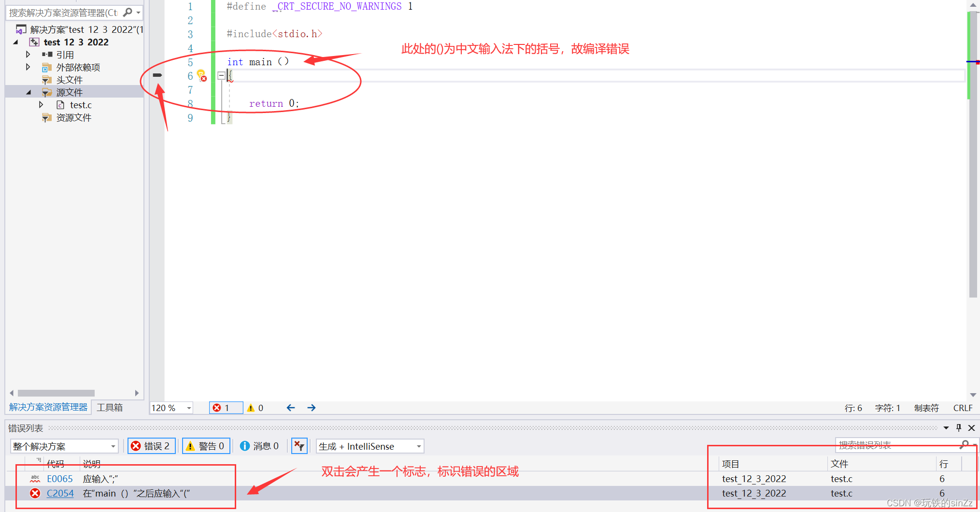Click the Solution Explorer scroll right arrow
This screenshot has width=980, height=512.
pos(137,393)
